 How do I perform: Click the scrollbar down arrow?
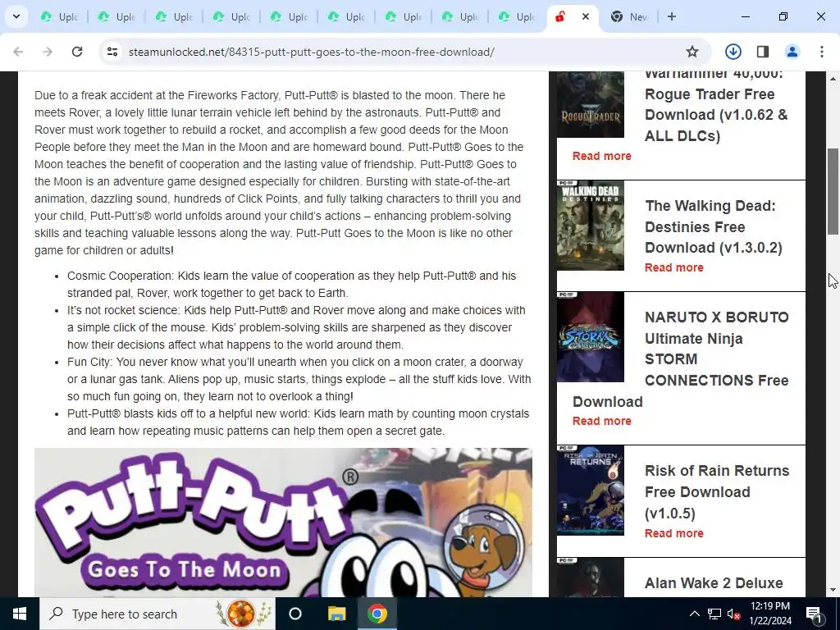pyautogui.click(x=833, y=590)
